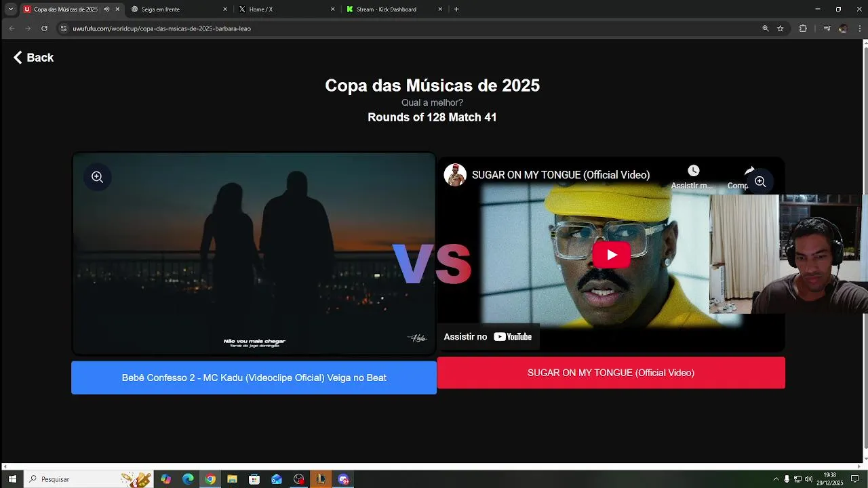The width and height of the screenshot is (868, 488).
Task: Reload the current page
Action: (x=44, y=28)
